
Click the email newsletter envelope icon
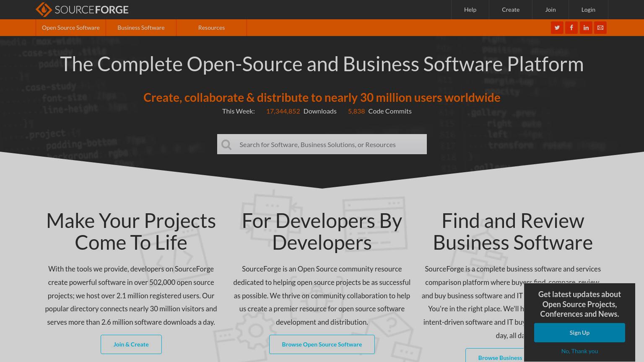point(600,28)
